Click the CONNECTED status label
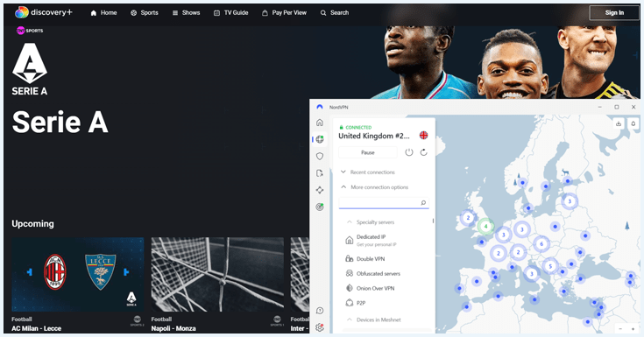 [358, 127]
